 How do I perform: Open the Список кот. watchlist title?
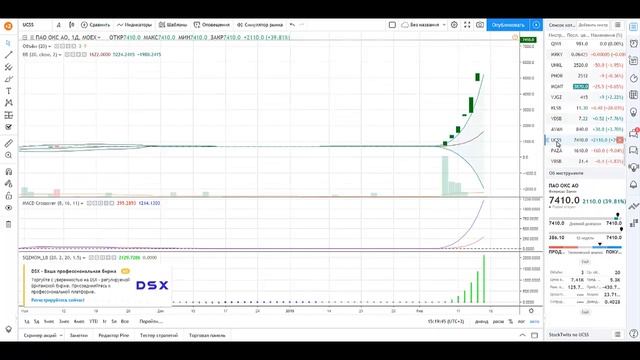(x=561, y=25)
